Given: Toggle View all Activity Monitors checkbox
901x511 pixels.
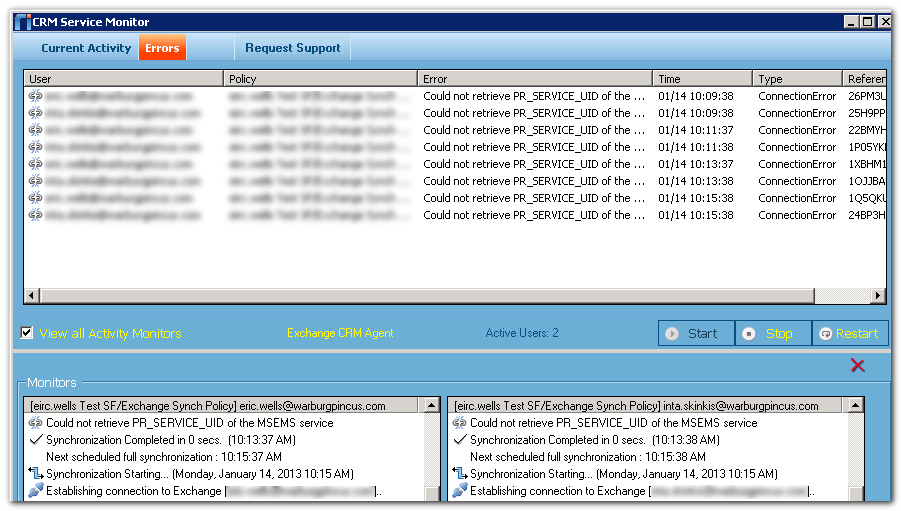Looking at the screenshot, I should click(26, 333).
